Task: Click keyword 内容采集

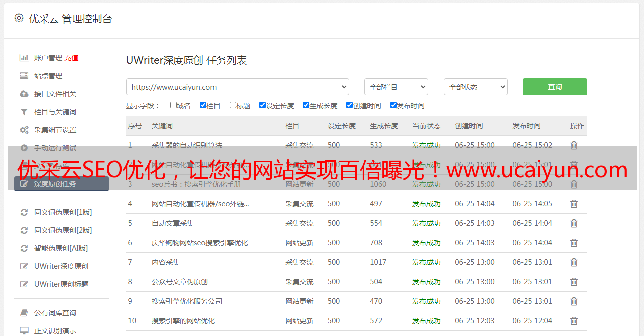Action: (x=166, y=262)
